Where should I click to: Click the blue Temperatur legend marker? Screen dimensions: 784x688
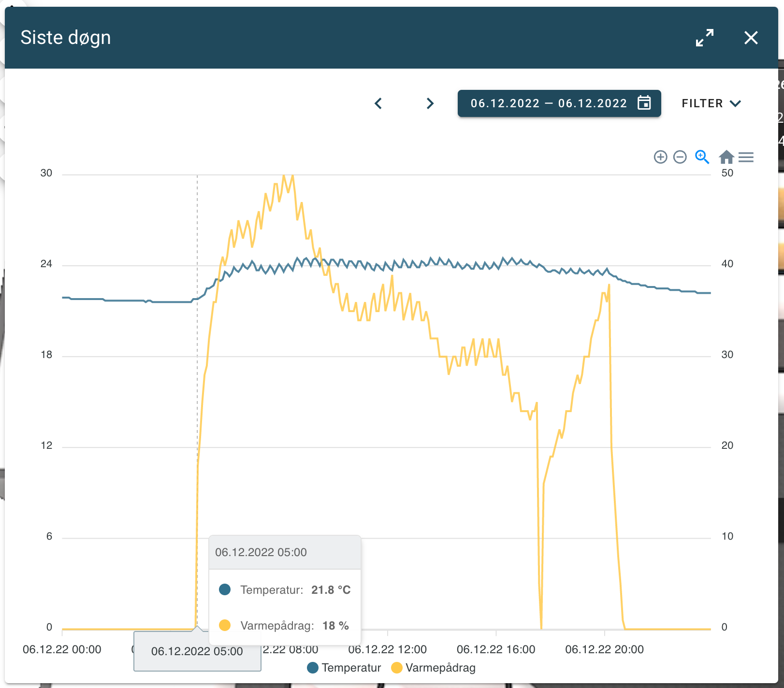tap(313, 668)
